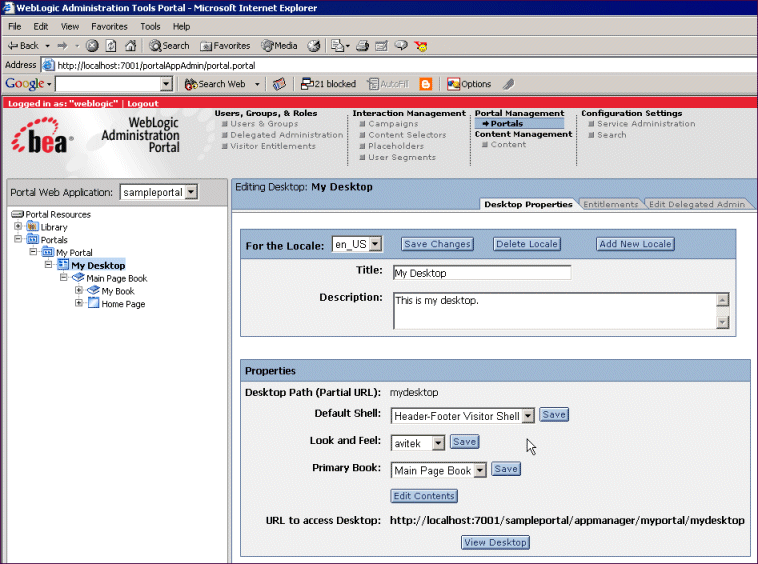Collapse the Portals tree node

coord(18,239)
